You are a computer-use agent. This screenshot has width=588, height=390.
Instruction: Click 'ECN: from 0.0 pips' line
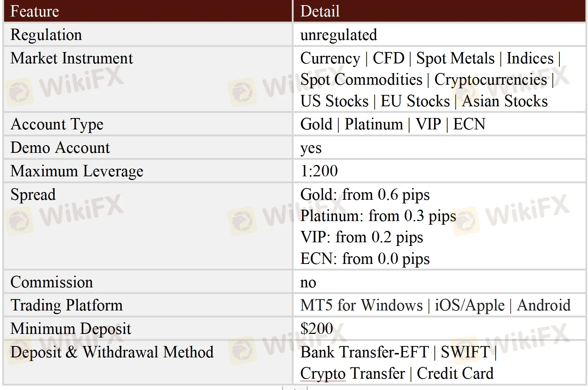tap(365, 259)
